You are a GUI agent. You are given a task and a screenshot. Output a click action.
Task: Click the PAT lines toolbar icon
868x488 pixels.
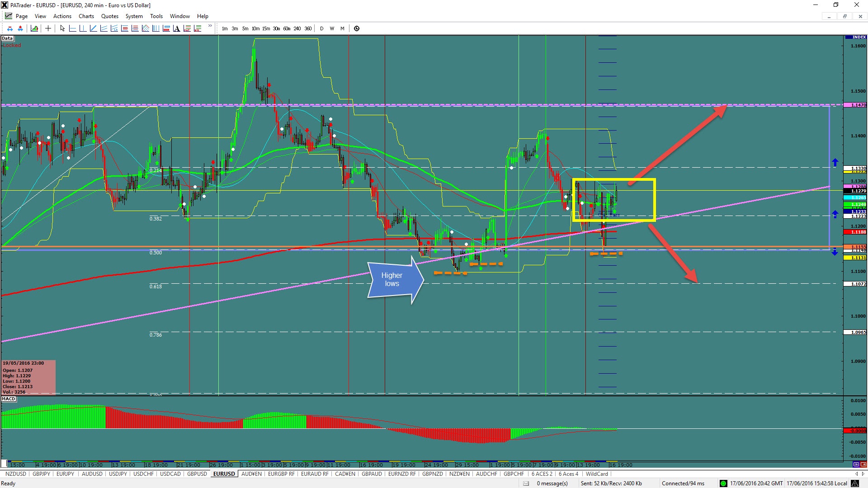pos(187,28)
